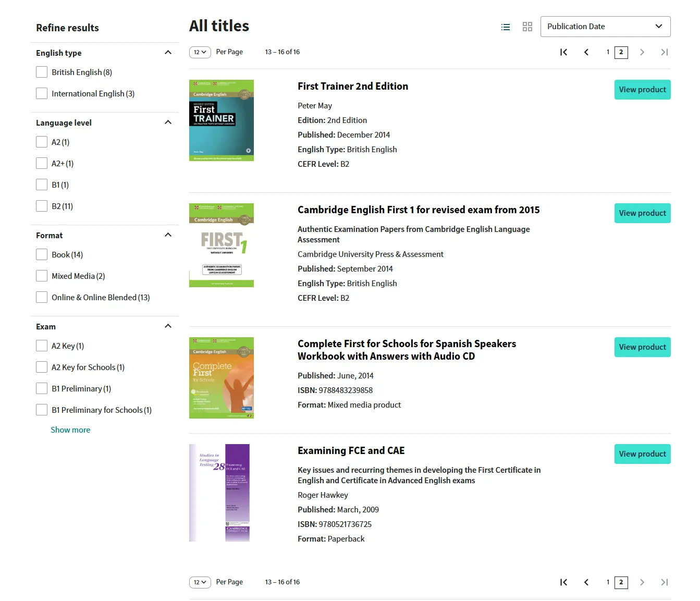Open bottom per-page count dropdown
The image size is (700, 601).
(200, 582)
